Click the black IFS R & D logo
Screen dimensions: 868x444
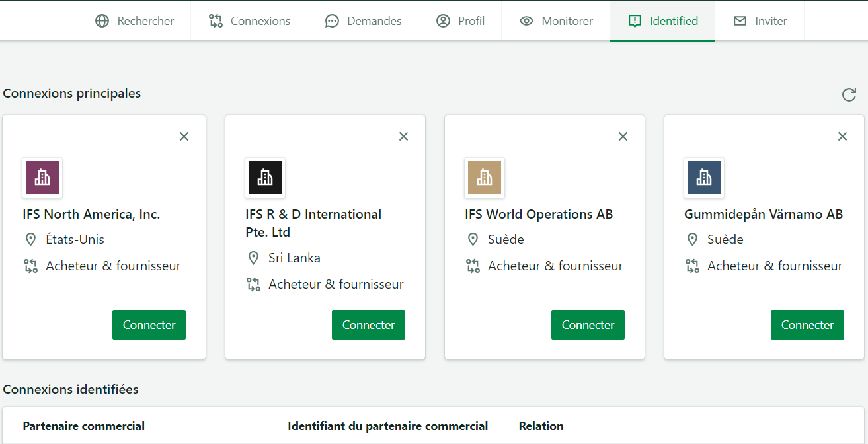pyautogui.click(x=265, y=178)
